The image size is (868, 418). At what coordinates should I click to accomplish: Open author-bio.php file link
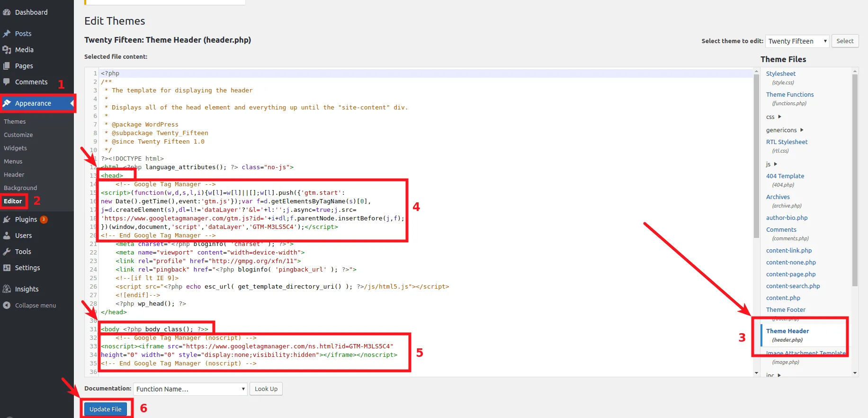point(787,218)
